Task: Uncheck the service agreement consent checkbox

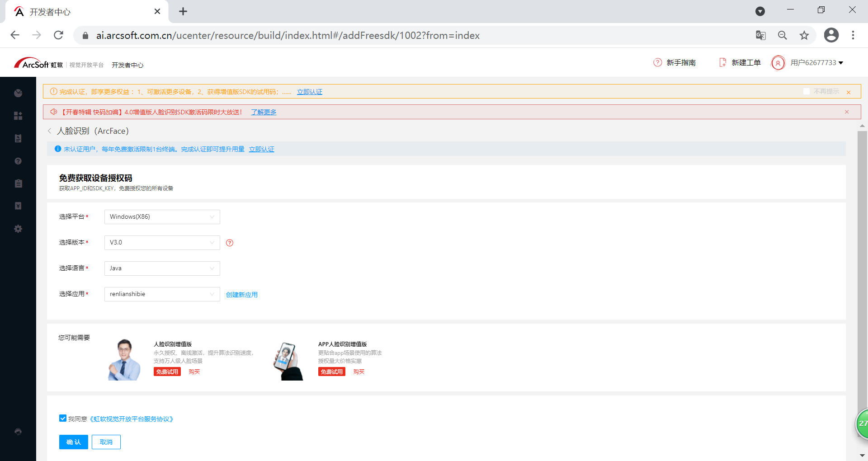Action: [x=63, y=418]
